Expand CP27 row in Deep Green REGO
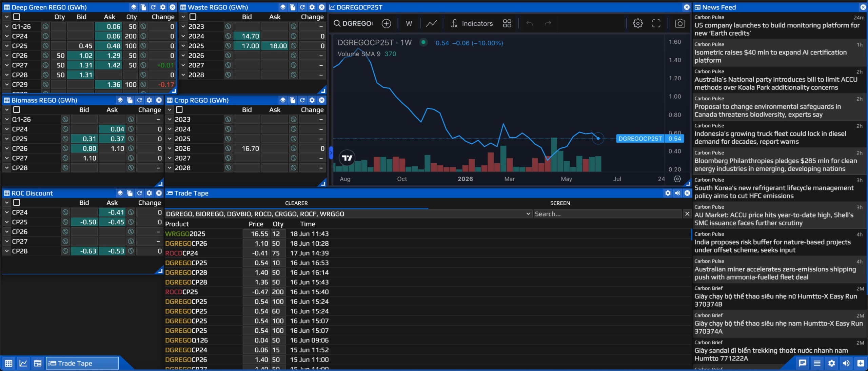868x371 pixels. click(x=7, y=65)
